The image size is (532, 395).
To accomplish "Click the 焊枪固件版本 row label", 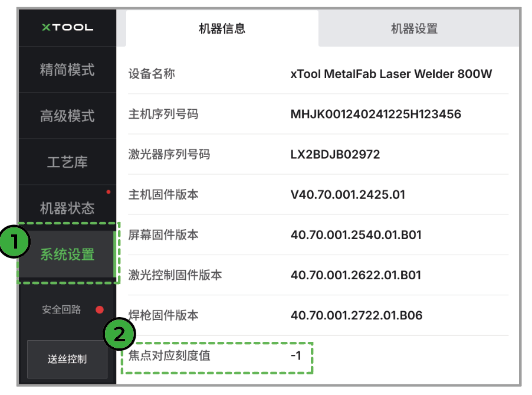I will pyautogui.click(x=163, y=315).
